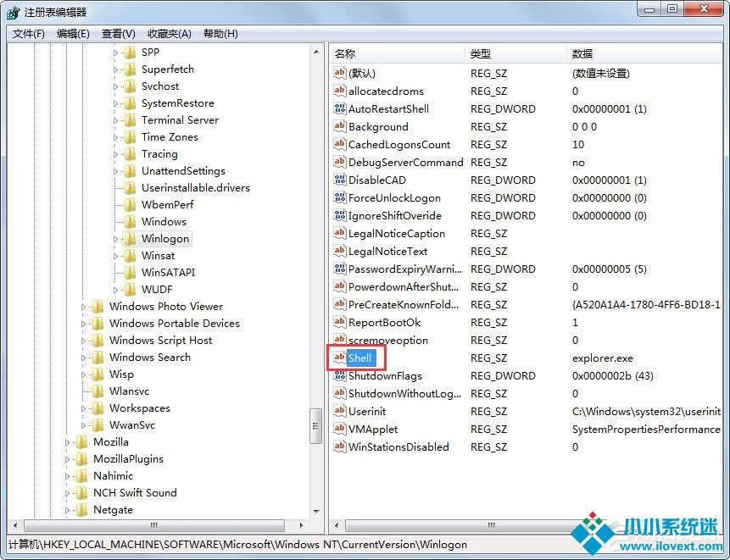Click the Mozilla folder icon
Screen dimensions: 730x560
[x=82, y=442]
